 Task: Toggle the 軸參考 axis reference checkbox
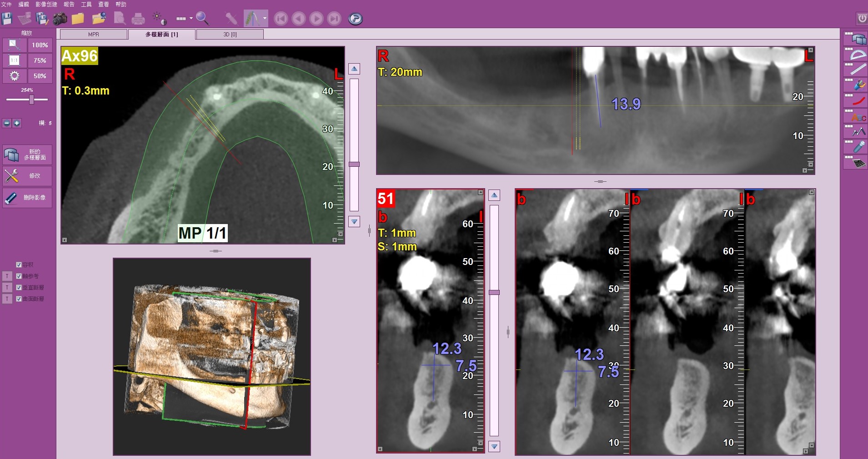pyautogui.click(x=19, y=276)
